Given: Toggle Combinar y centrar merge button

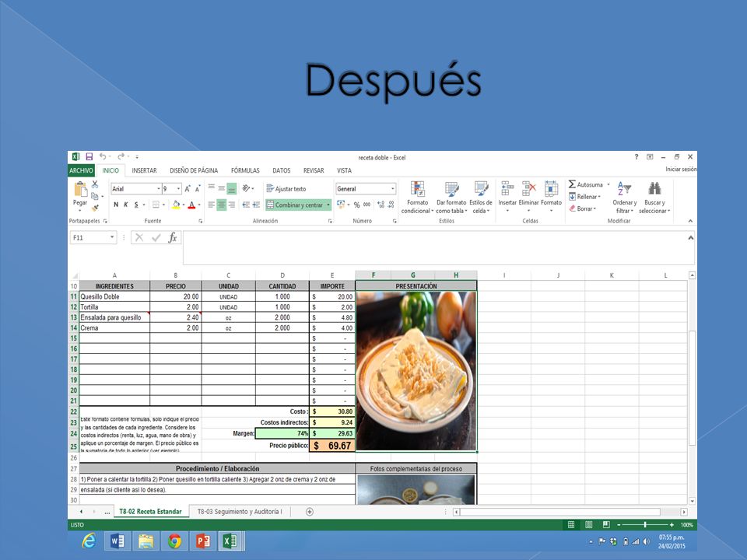Looking at the screenshot, I should tap(296, 205).
